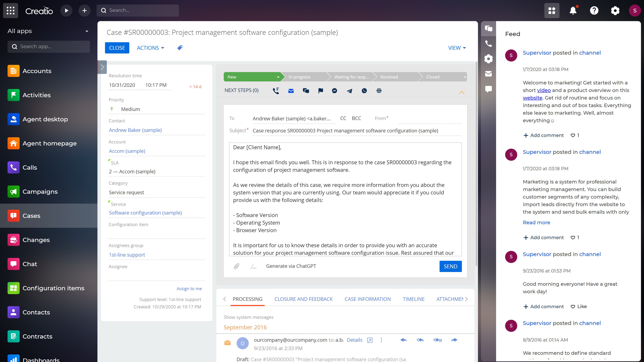Expand the Actions dropdown
Viewport: 644px width, 362px height.
(150, 48)
